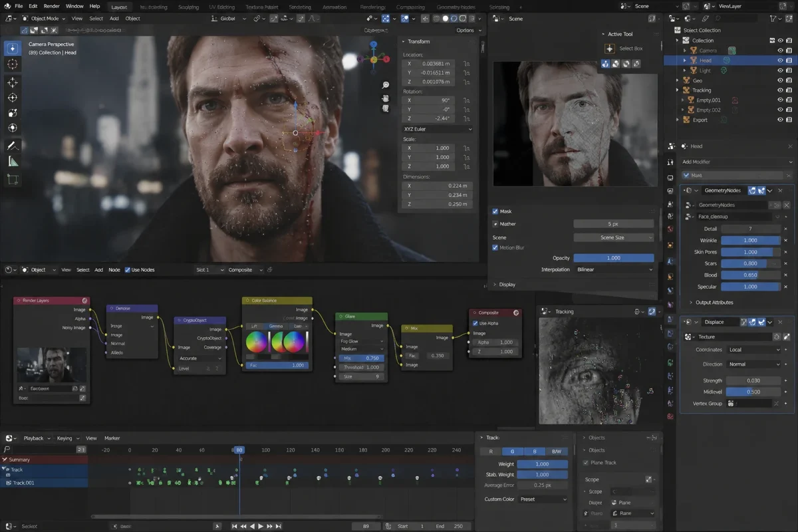Open the Window menu
This screenshot has height=532, width=798.
tap(74, 6)
